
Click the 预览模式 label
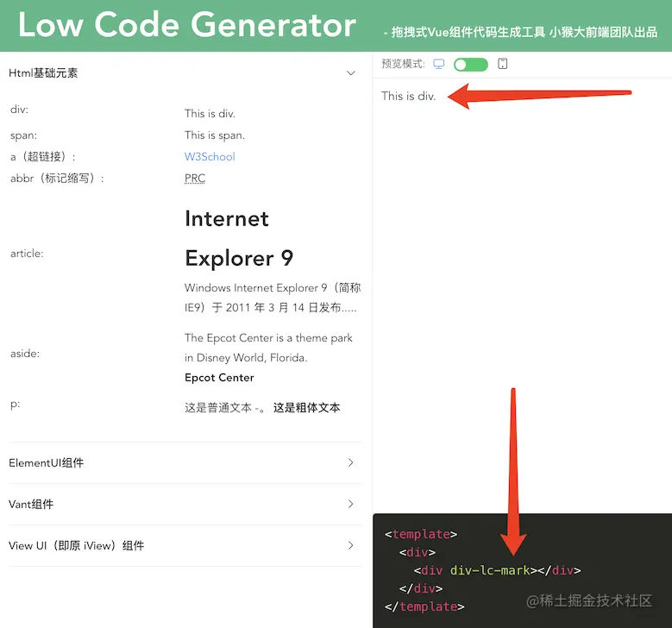403,64
